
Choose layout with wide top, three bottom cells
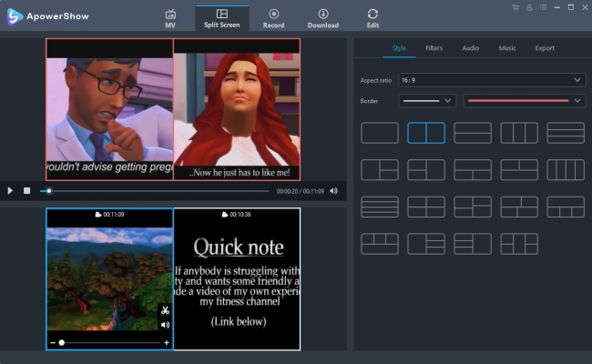[566, 207]
